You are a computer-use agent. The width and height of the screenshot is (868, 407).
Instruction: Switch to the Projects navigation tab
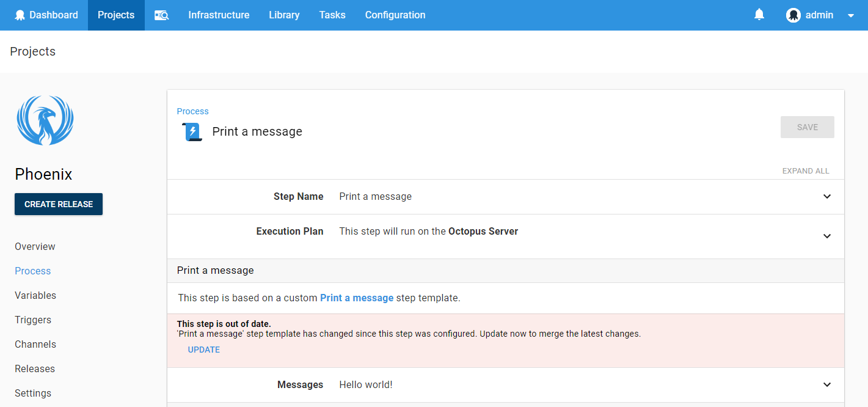115,15
